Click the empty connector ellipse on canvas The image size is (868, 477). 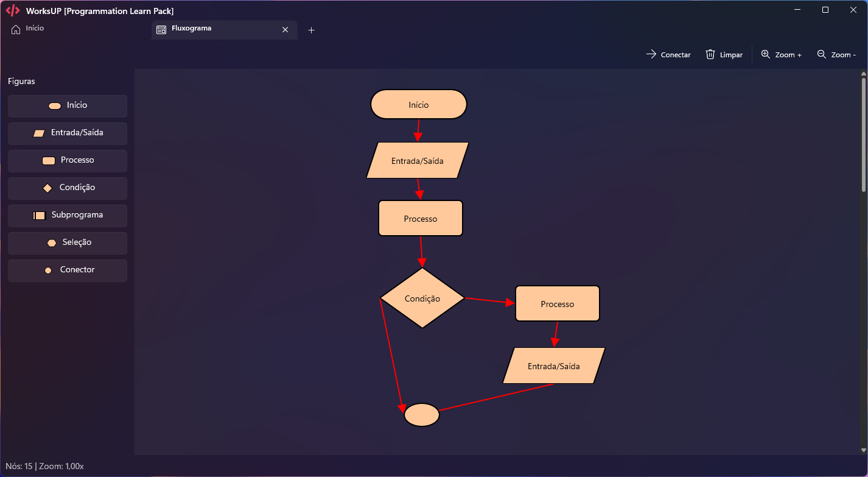tap(421, 415)
